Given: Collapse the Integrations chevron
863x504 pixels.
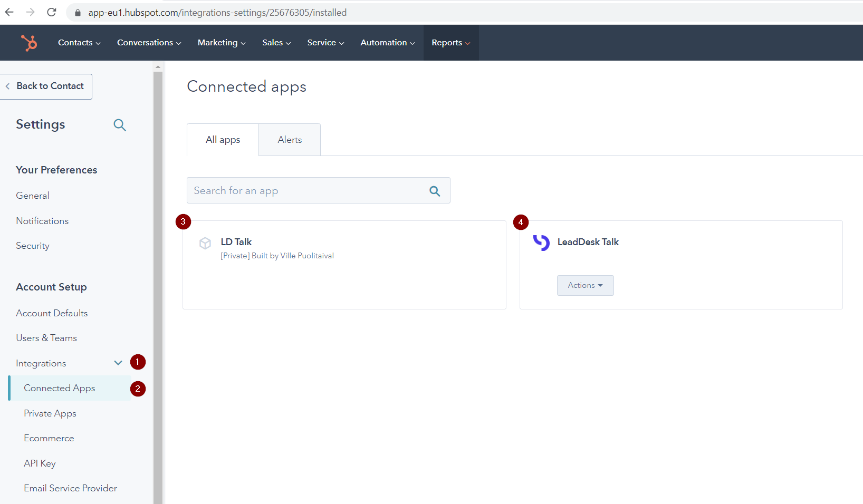Looking at the screenshot, I should point(118,363).
